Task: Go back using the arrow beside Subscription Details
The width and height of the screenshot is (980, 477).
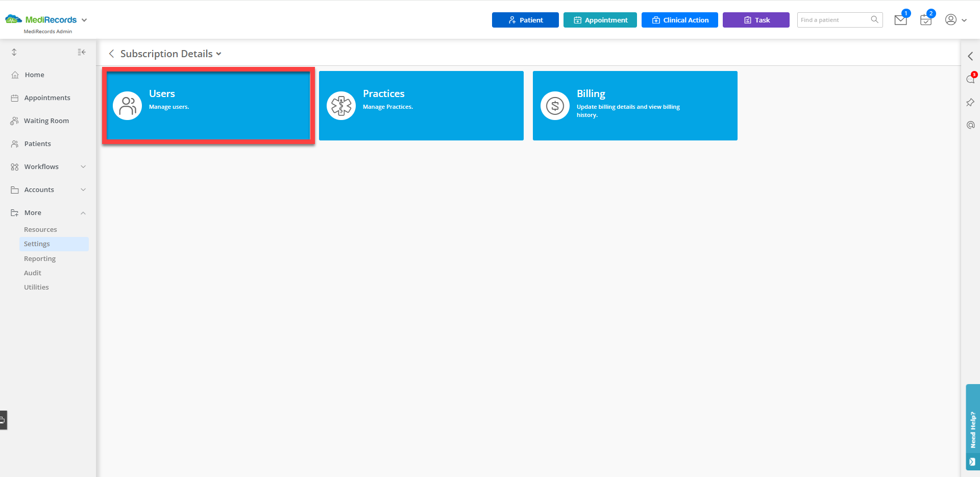Action: (x=111, y=54)
